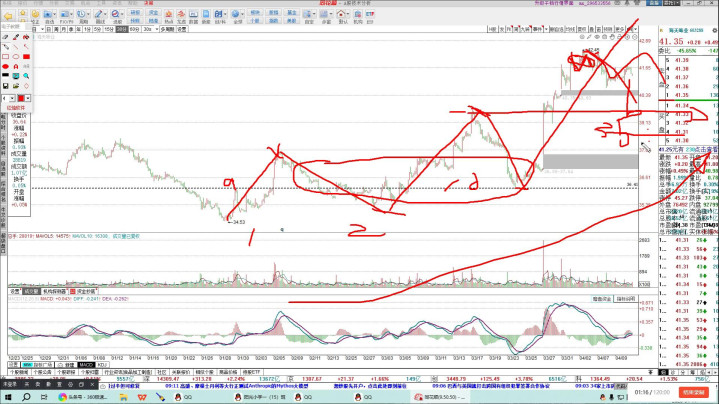Toggle the 多周期 multi-period button
The width and height of the screenshot is (719, 404).
click(x=167, y=29)
